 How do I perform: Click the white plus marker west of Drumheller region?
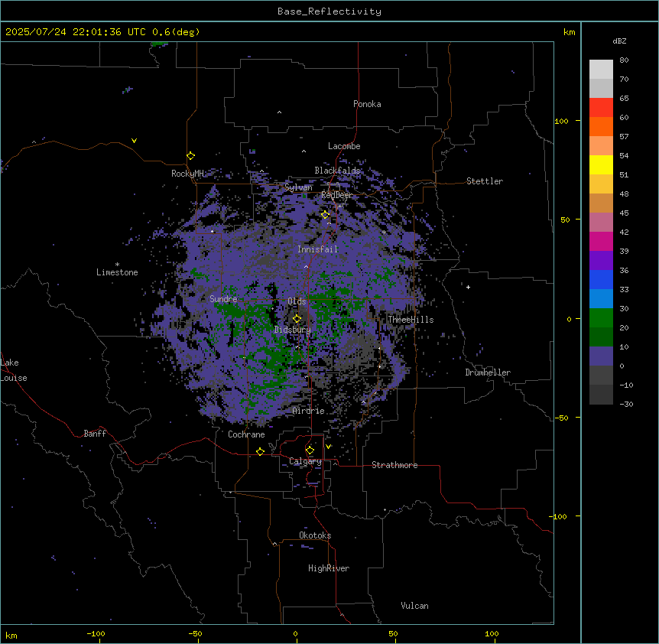point(468,287)
